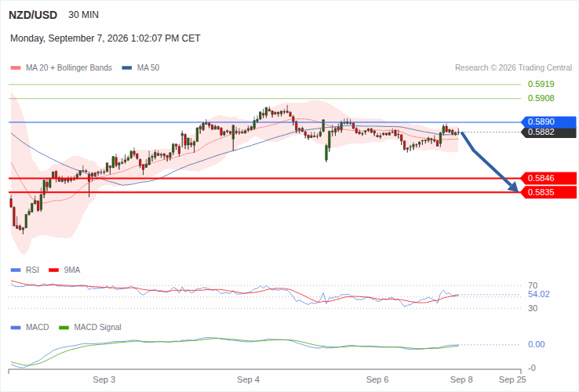Click the NZD/USD pair title

(33, 15)
